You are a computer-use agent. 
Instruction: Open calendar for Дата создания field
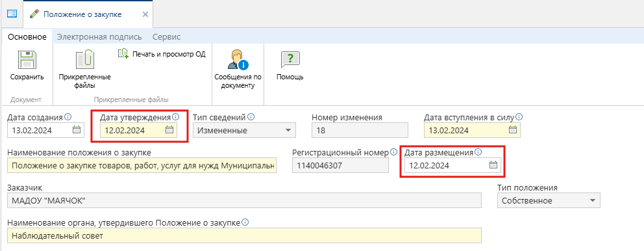tap(77, 130)
